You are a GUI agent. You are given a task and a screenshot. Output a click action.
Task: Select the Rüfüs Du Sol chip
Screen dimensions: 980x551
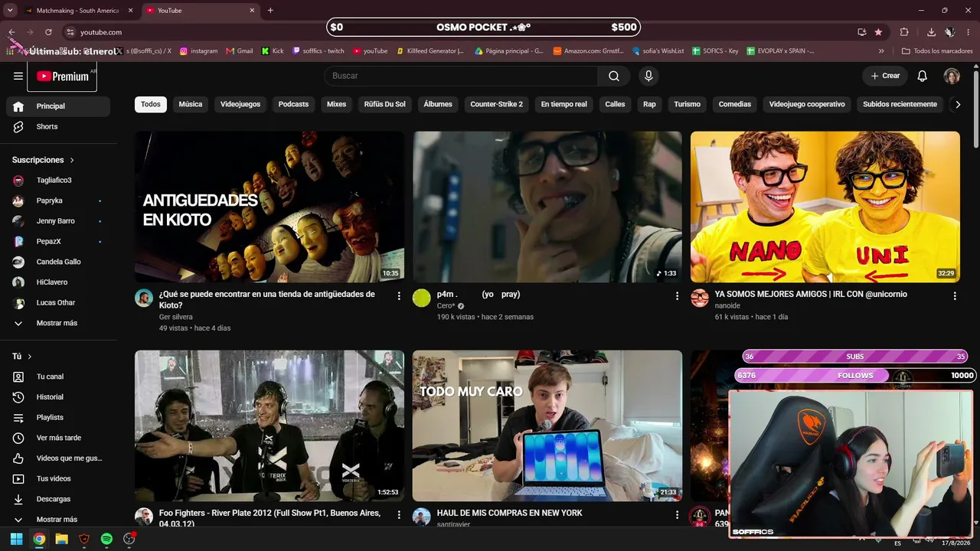385,104
